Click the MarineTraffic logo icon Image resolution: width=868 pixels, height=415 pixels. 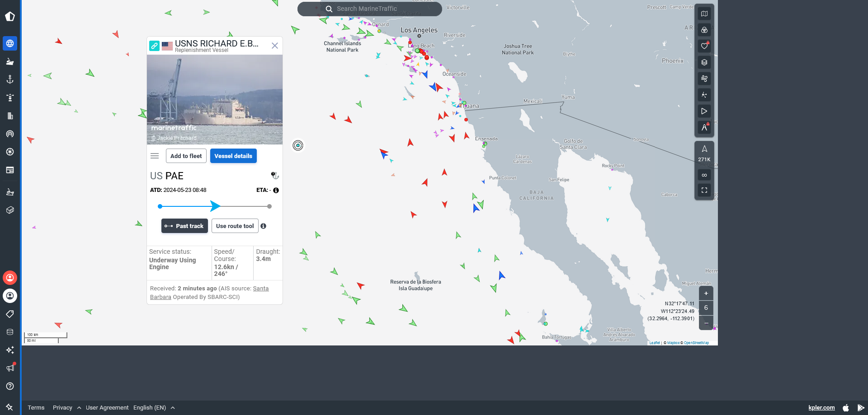pos(10,17)
